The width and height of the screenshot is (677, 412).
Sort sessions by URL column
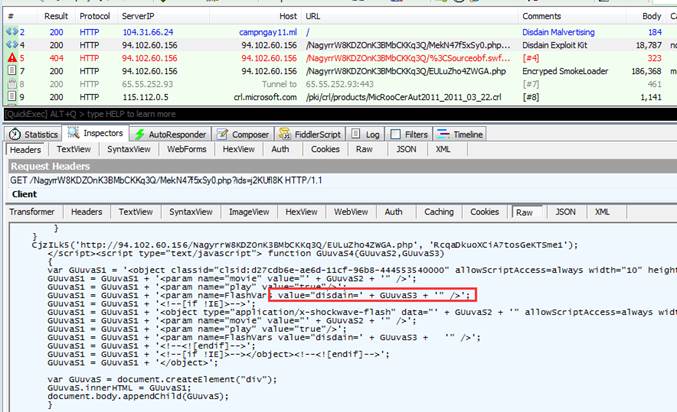313,16
